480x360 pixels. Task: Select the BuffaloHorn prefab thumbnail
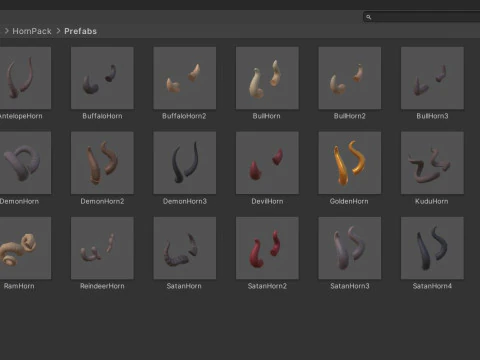(x=102, y=78)
